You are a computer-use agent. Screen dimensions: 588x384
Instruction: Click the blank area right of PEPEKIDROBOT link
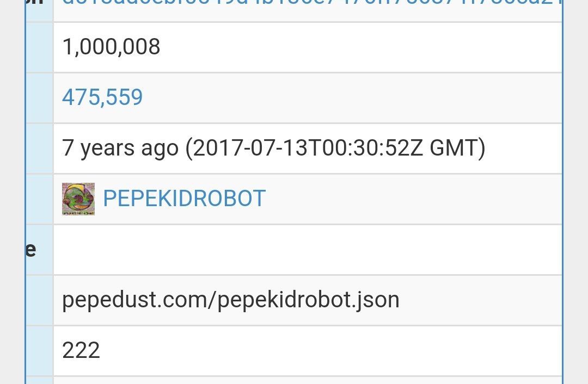[x=413, y=199]
